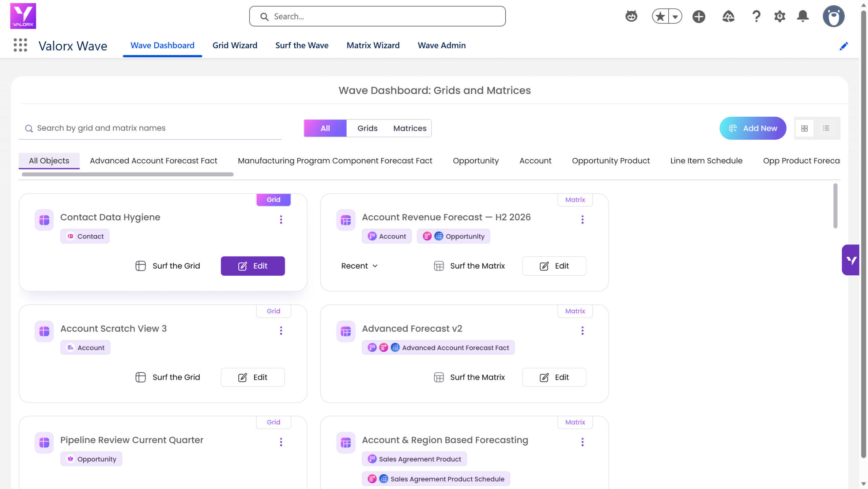This screenshot has height=489, width=868.
Task: Filter to Grids only
Action: click(367, 128)
